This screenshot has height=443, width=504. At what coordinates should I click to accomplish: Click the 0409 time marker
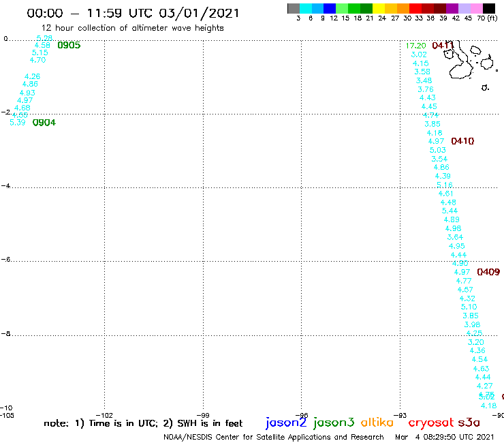(x=488, y=272)
